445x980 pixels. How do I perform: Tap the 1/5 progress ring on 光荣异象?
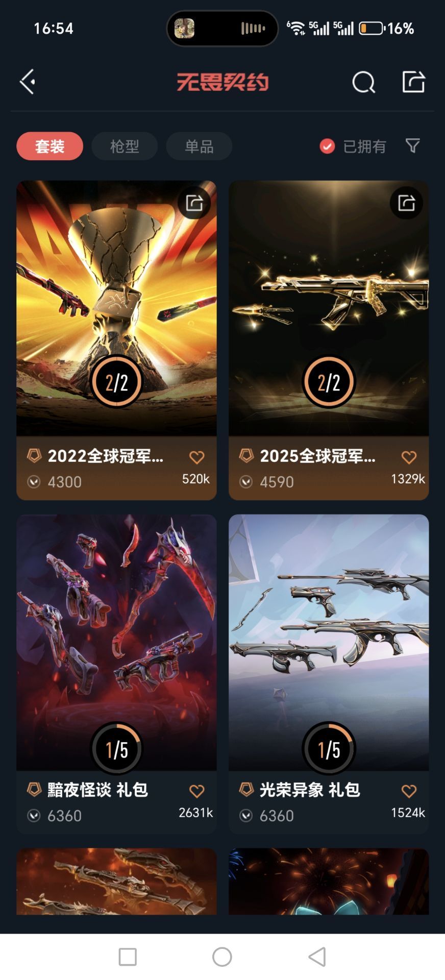329,749
